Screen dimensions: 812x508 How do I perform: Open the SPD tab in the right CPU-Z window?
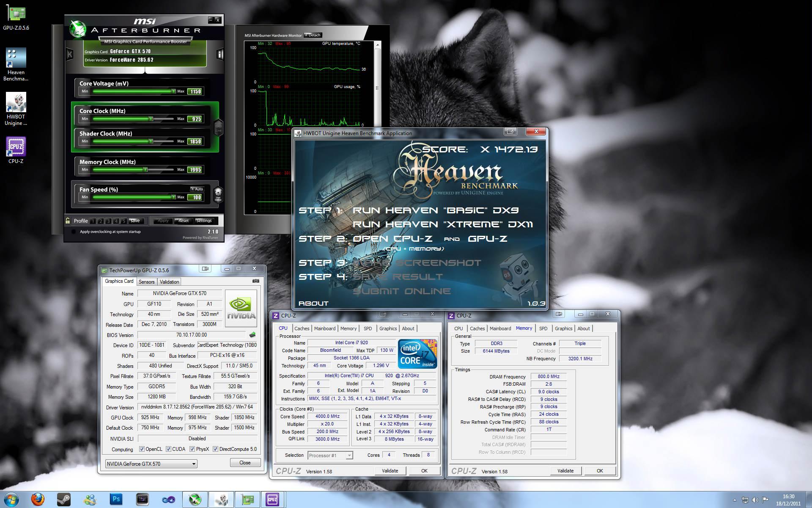tap(543, 329)
